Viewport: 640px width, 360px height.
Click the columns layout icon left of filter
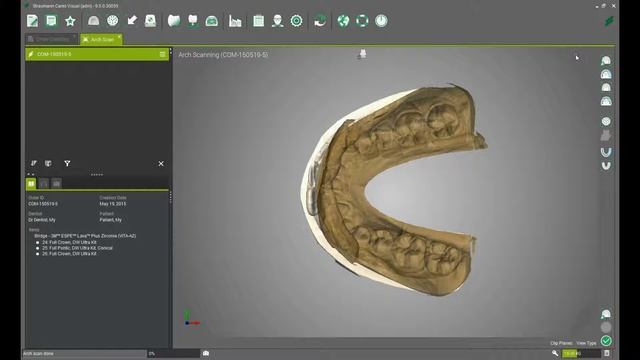48,163
